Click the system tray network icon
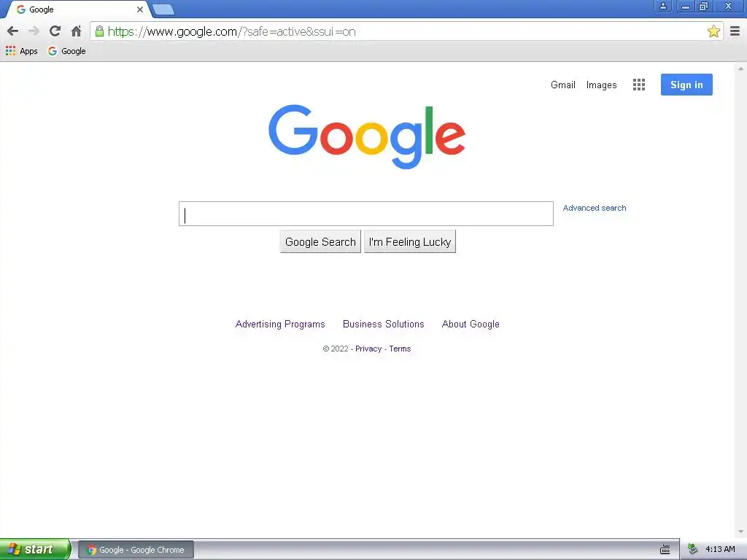The height and width of the screenshot is (560, 747). tap(693, 550)
